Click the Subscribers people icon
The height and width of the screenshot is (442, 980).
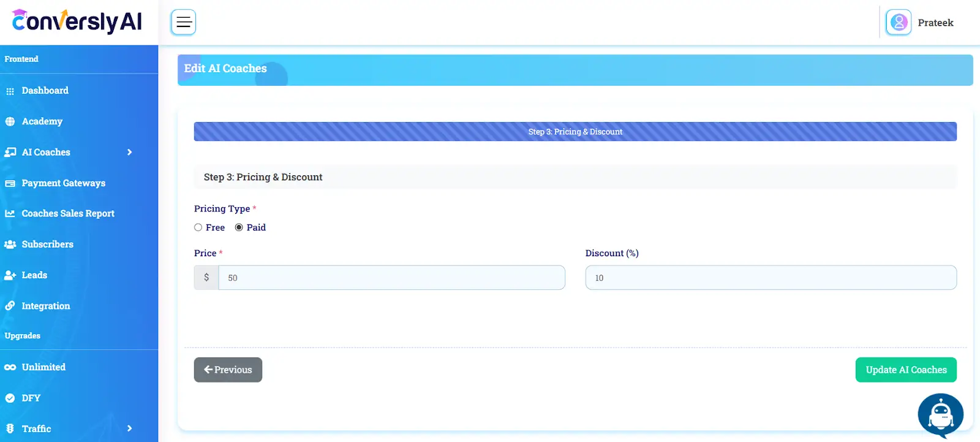[10, 244]
